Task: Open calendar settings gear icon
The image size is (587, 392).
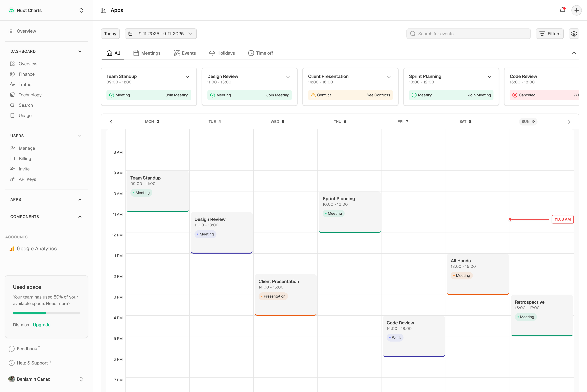Action: coord(574,34)
